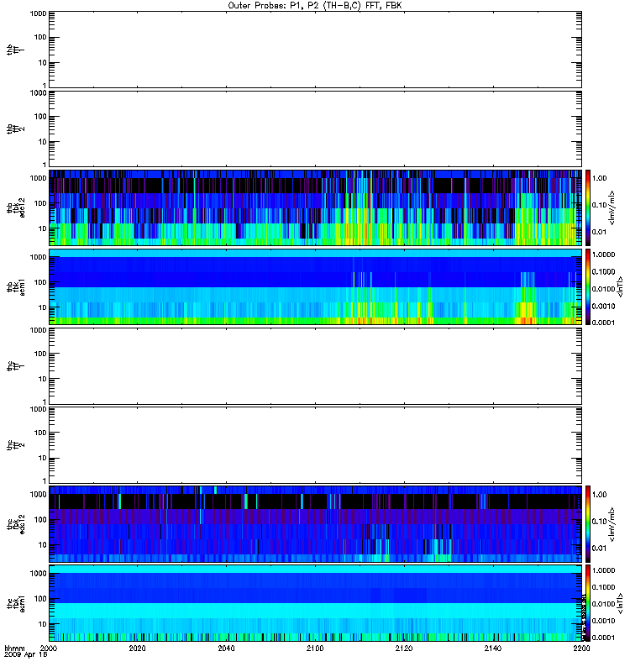This screenshot has width=630, height=672.
Task: Click the 100 y-tick of thc fbk edc12
Action: click(40, 519)
